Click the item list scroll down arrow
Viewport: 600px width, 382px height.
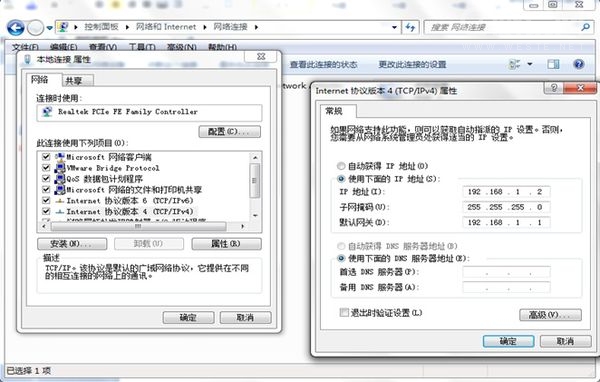point(255,216)
